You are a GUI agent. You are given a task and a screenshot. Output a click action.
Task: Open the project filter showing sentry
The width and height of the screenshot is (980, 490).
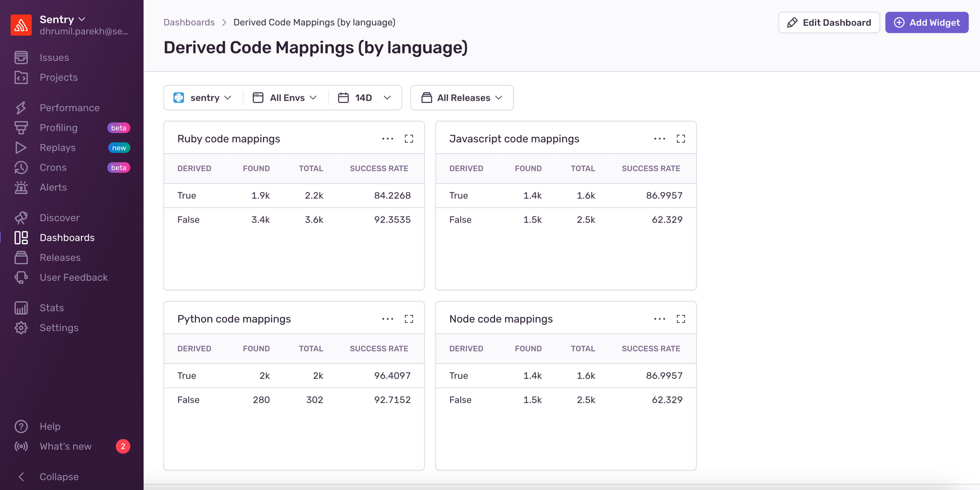point(203,98)
